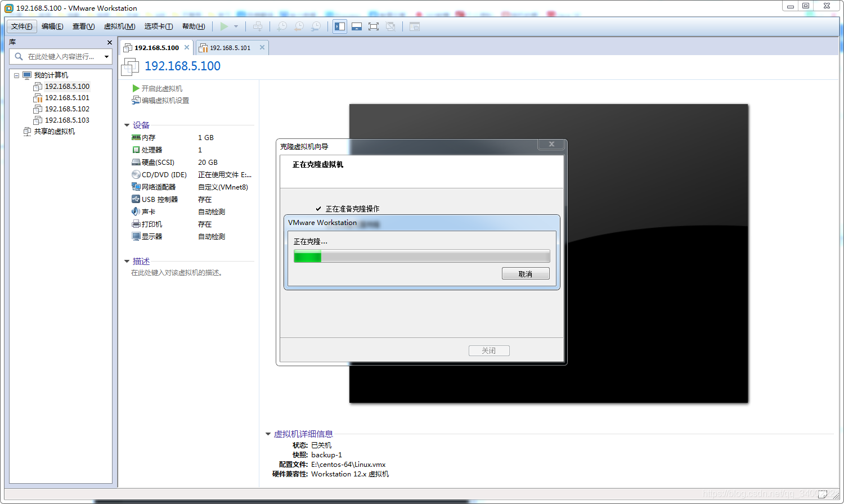Open the power options dropdown arrow
This screenshot has height=504, width=844.
point(236,26)
